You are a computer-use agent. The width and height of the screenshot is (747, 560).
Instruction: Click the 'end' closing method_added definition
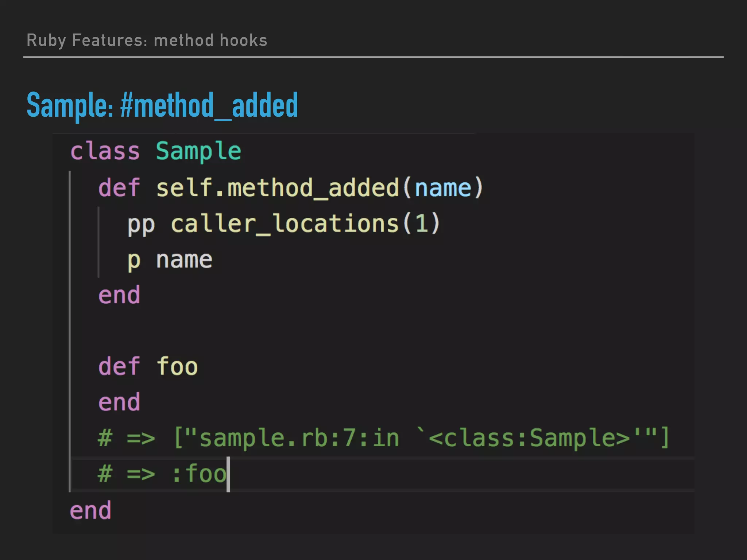pyautogui.click(x=119, y=295)
